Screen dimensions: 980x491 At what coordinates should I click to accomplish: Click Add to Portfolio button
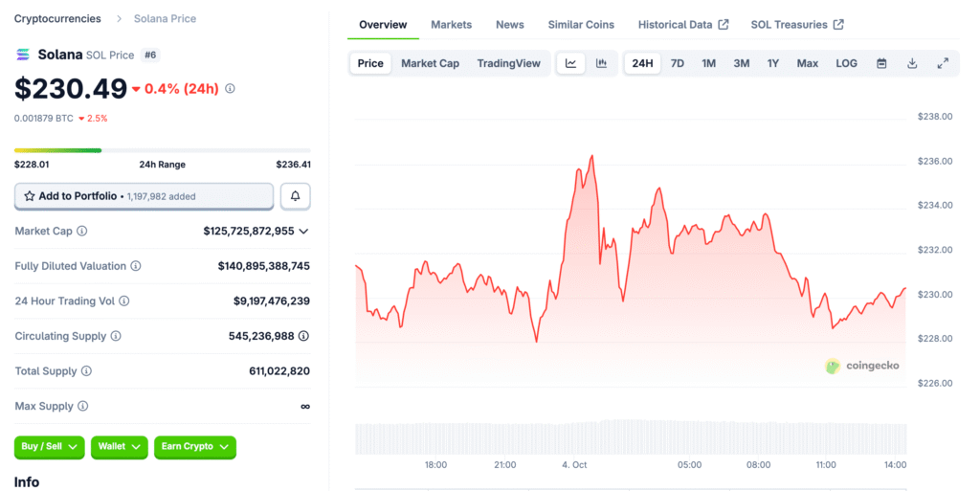pyautogui.click(x=144, y=196)
